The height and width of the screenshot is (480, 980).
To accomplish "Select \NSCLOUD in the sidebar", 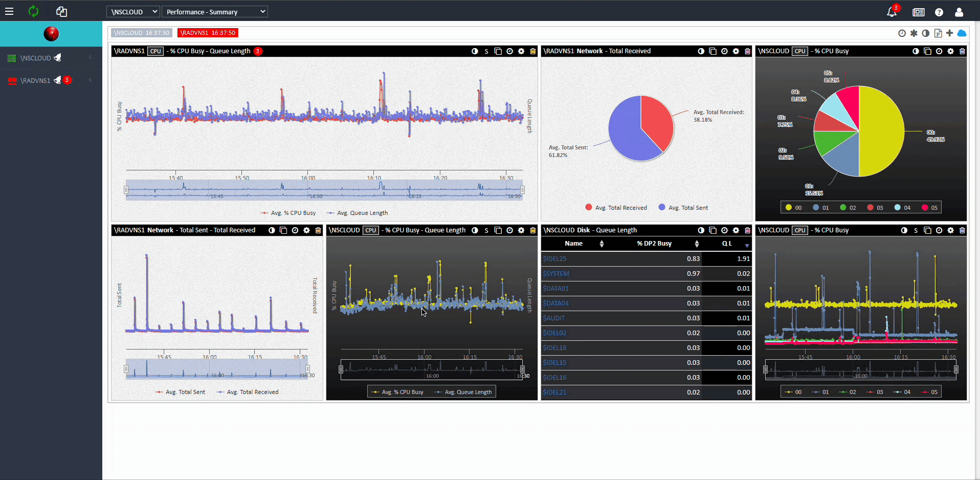I will tap(35, 58).
